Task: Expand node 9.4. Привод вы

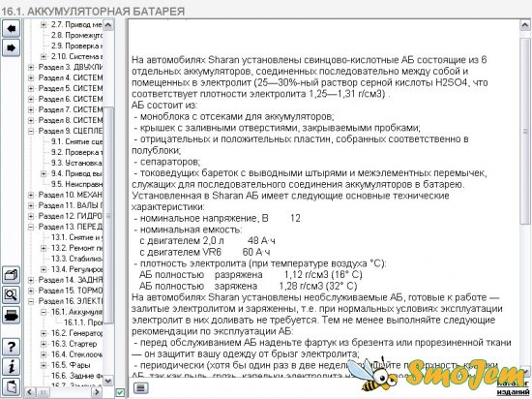Action: (44, 173)
